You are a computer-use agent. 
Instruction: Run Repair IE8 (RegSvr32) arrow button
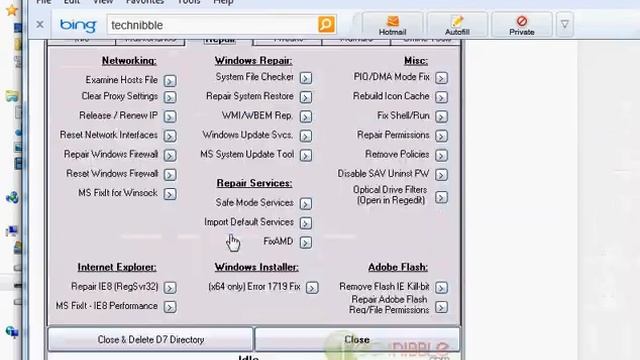[170, 287]
